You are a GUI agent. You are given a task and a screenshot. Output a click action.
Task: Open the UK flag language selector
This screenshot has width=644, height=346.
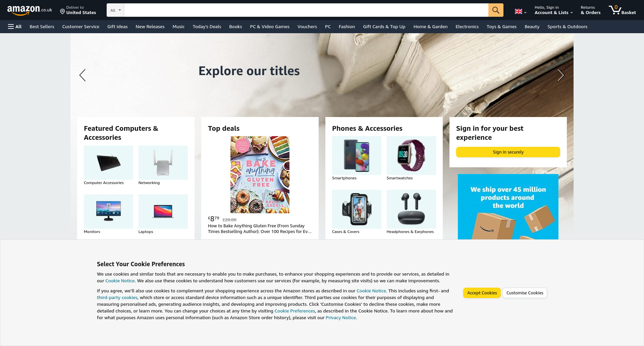[521, 12]
